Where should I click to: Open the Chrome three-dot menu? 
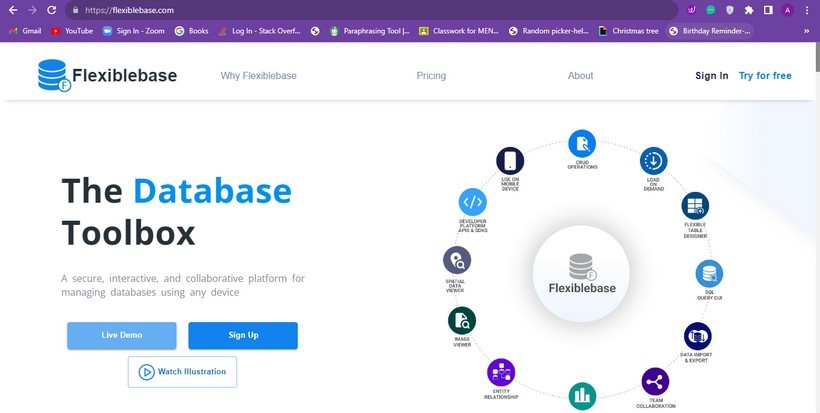(x=807, y=10)
